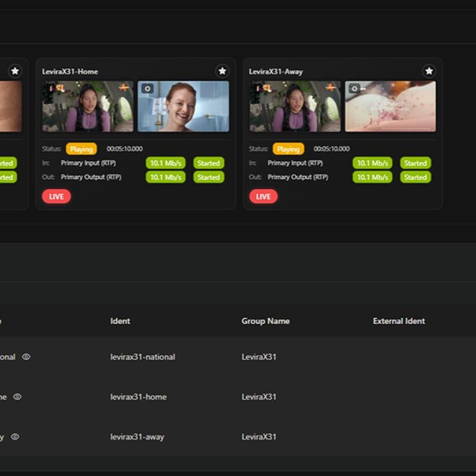
Task: Click the 00:05:10.000 timecode on LeviraX31-Away
Action: pyautogui.click(x=332, y=149)
